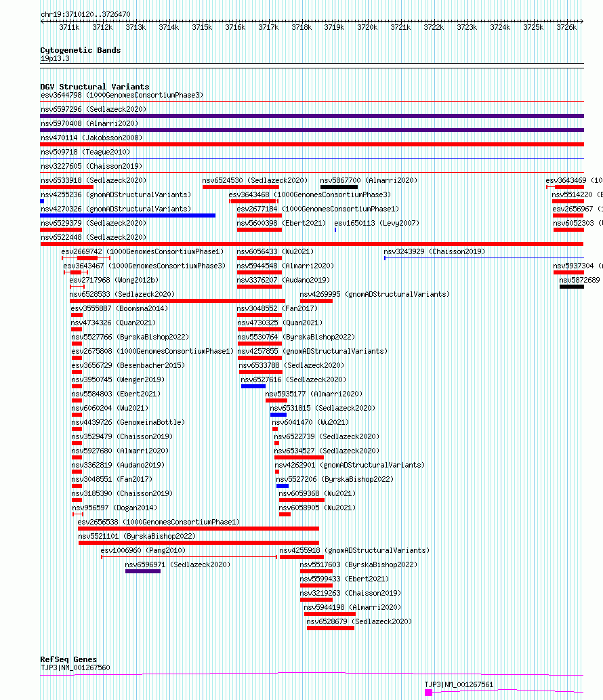Click nsv3243929 (Chaisson2019) label
Image resolution: width=603 pixels, height=700 pixels.
point(434,252)
